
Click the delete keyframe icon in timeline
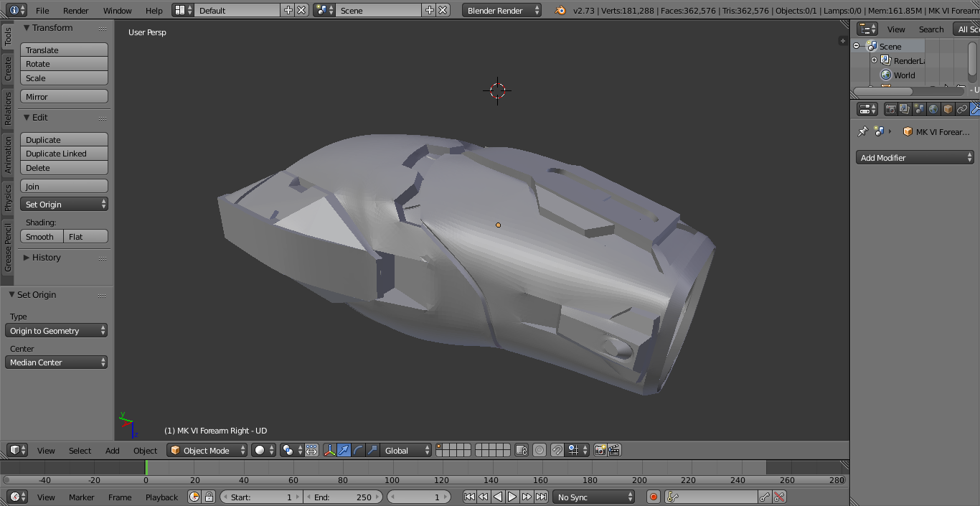(x=779, y=497)
